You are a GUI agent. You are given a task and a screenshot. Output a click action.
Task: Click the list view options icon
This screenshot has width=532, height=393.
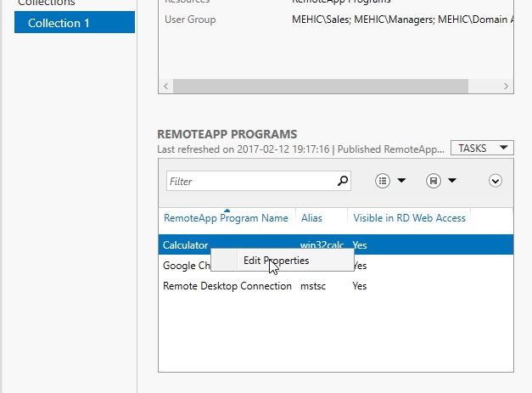[383, 181]
